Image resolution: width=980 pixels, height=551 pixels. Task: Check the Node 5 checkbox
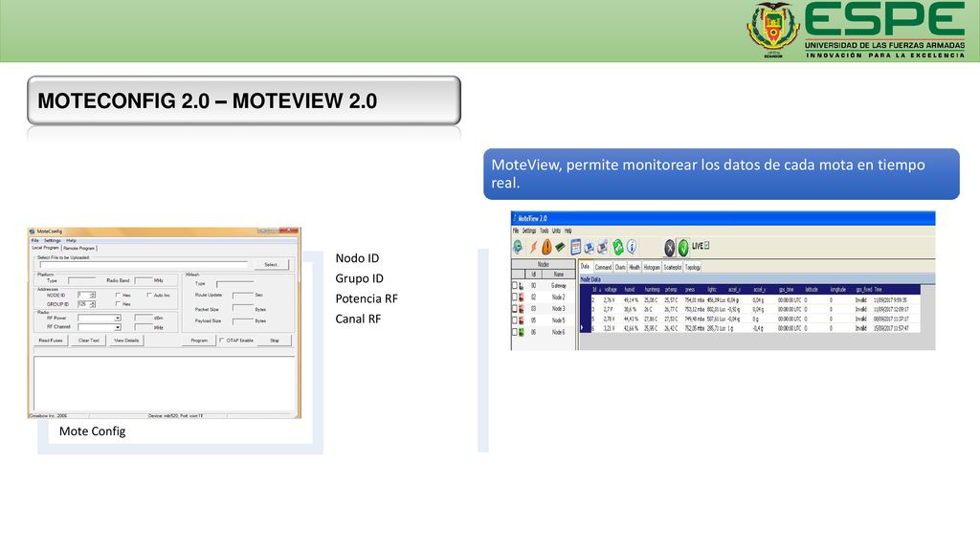(515, 320)
